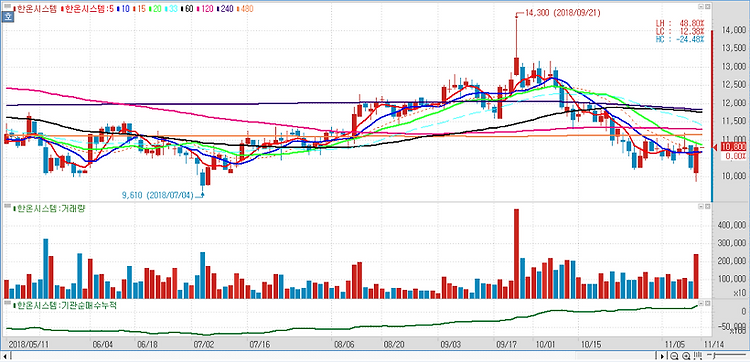Select the first red 한온시스템 legend label

35,9
